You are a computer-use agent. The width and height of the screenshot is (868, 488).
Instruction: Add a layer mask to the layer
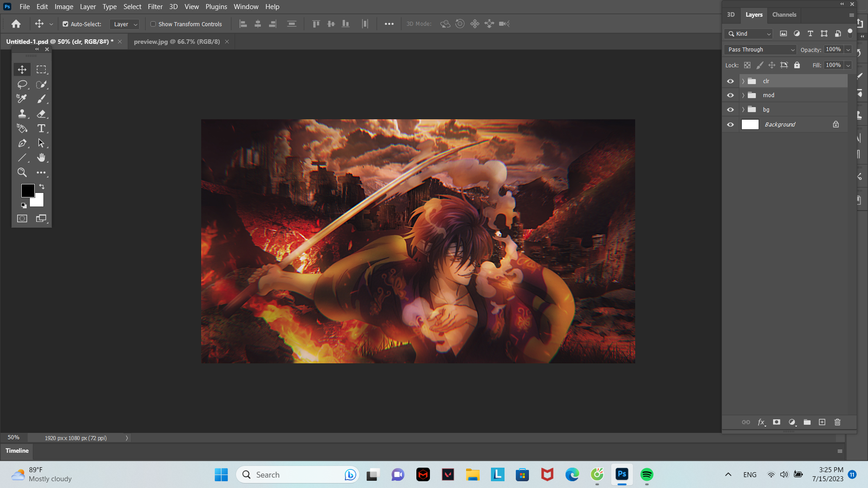pyautogui.click(x=776, y=422)
